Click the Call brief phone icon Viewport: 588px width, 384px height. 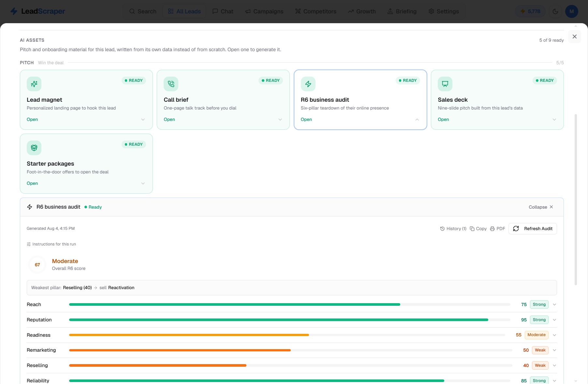[171, 84]
